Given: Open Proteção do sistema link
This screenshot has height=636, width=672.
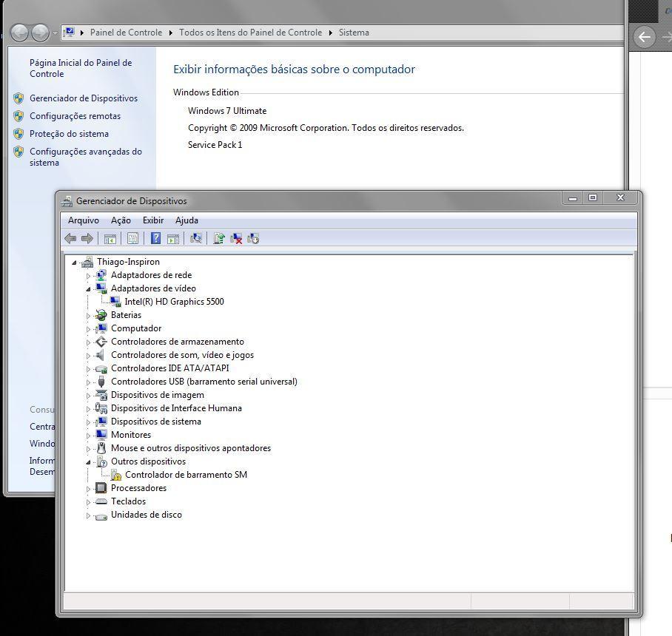Looking at the screenshot, I should [69, 134].
